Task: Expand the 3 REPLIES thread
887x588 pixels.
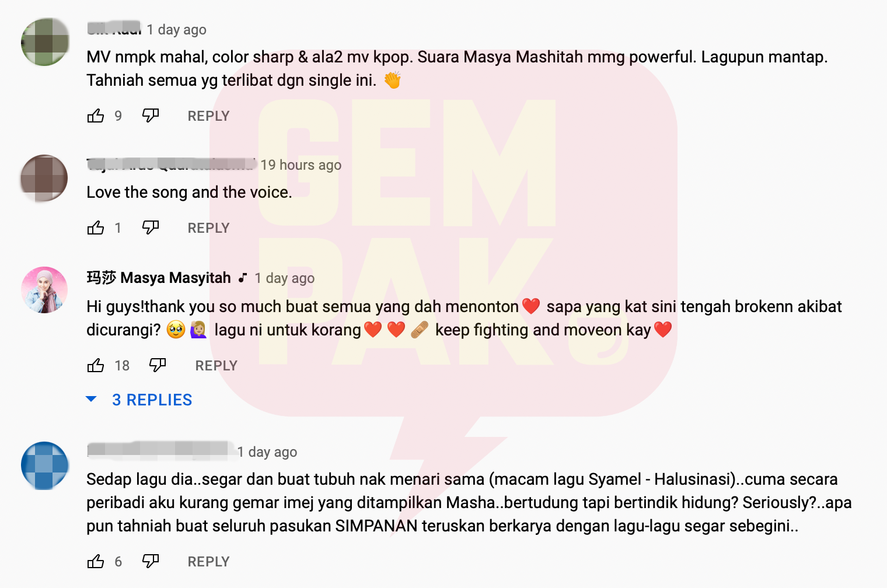Action: pyautogui.click(x=152, y=400)
